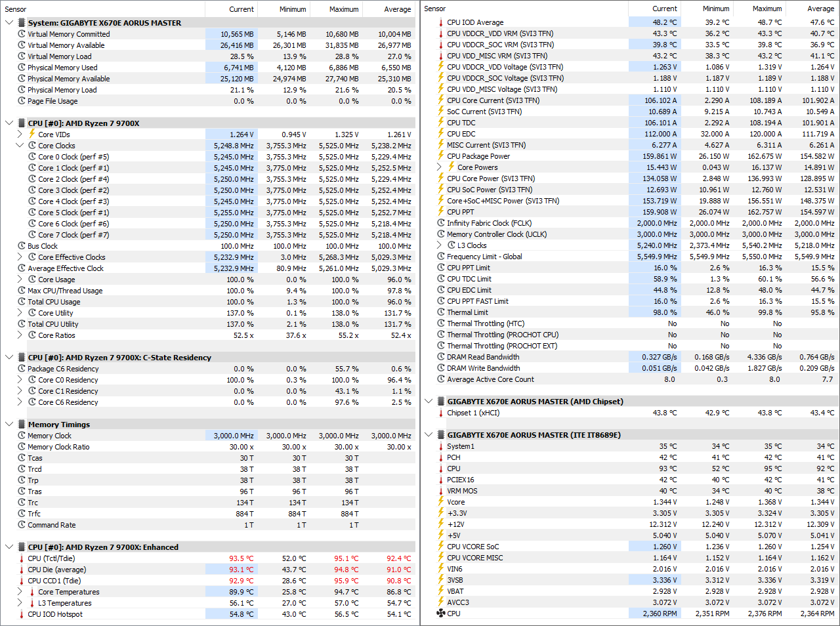Viewport: 840px width, 626px height.
Task: Collapse the Core Clocks tree
Action: pyautogui.click(x=20, y=146)
